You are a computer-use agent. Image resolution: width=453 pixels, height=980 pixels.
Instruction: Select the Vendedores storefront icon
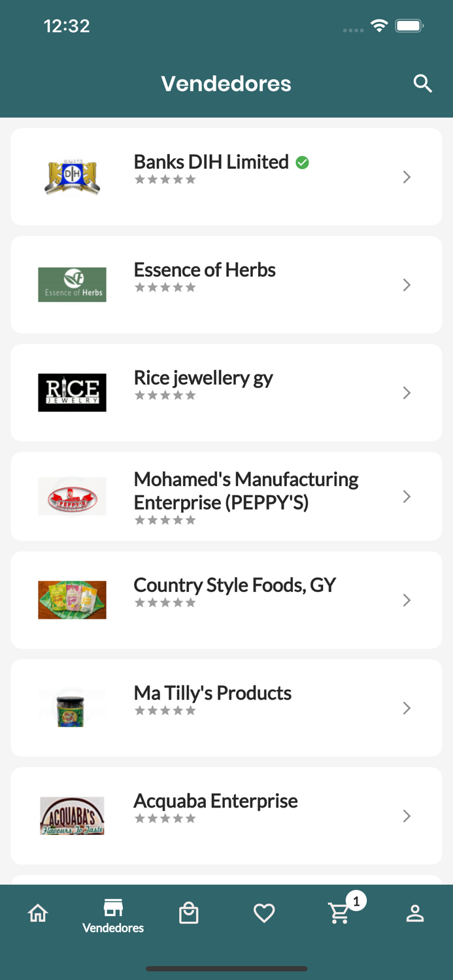click(x=112, y=908)
